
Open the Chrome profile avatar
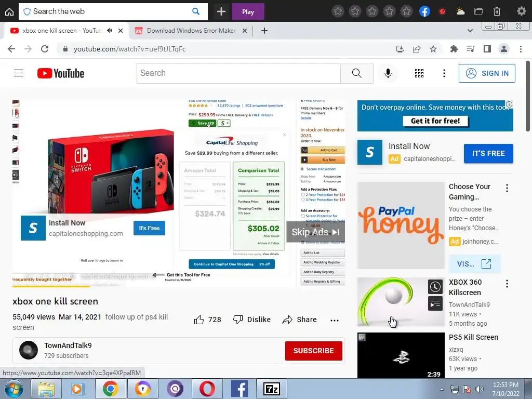click(504, 49)
